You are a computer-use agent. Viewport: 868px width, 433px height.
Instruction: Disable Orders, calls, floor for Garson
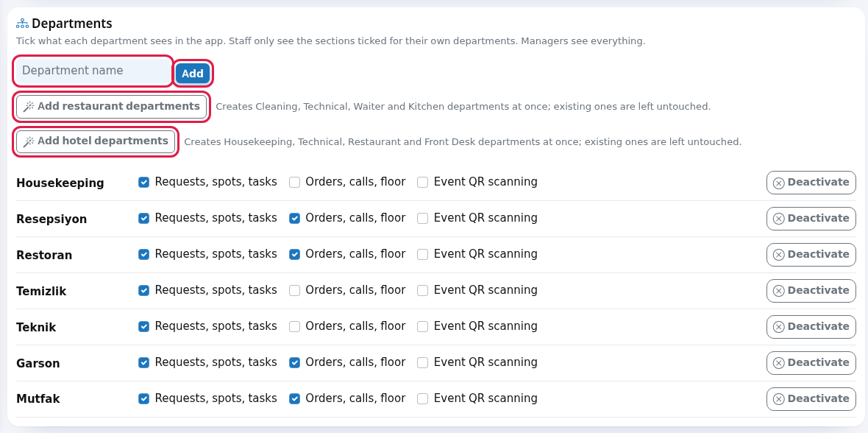click(294, 362)
